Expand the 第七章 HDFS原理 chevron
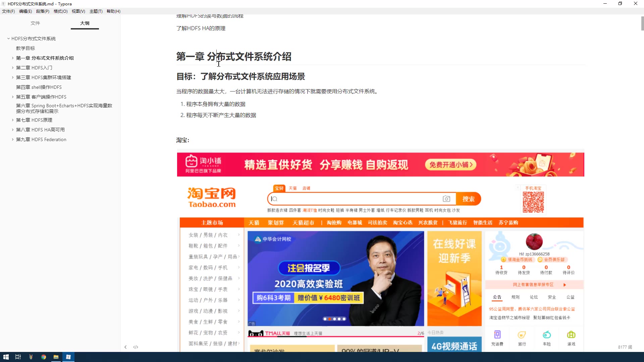The image size is (644, 362). click(13, 120)
